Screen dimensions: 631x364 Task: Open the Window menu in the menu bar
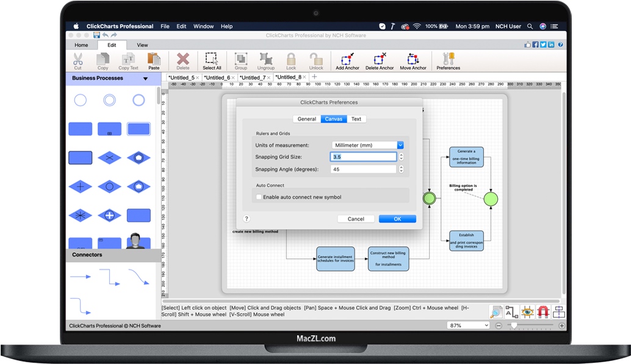203,26
